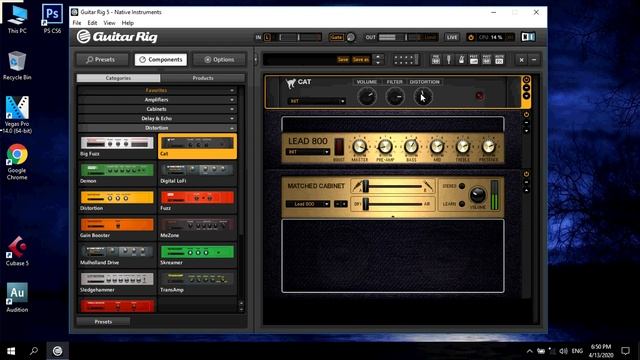Enable the Learn option on Matched Cabinet
The height and width of the screenshot is (360, 640).
pyautogui.click(x=462, y=204)
